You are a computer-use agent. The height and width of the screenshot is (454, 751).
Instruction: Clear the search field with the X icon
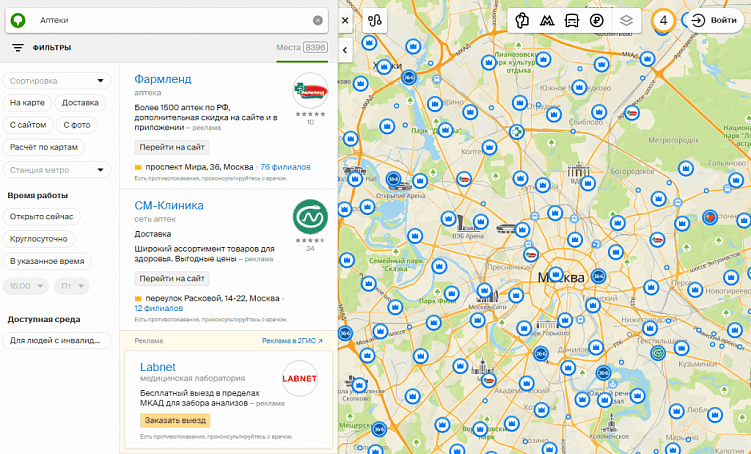coord(318,20)
